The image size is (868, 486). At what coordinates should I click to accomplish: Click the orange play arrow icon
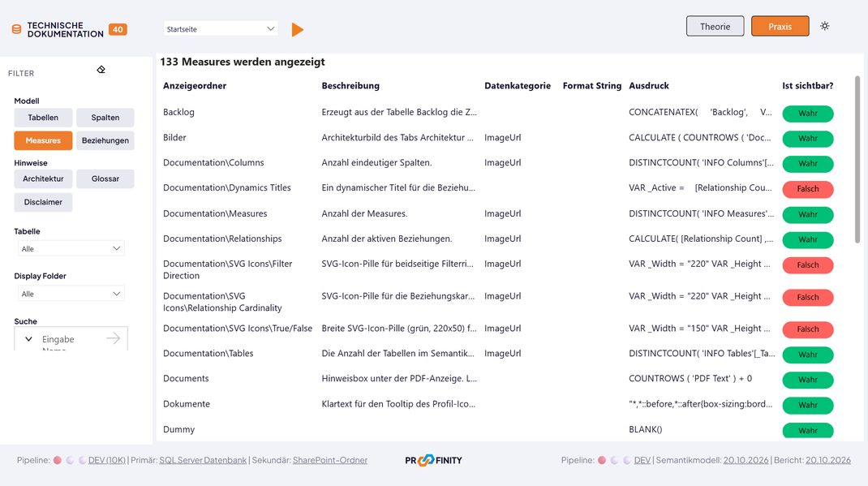[297, 29]
